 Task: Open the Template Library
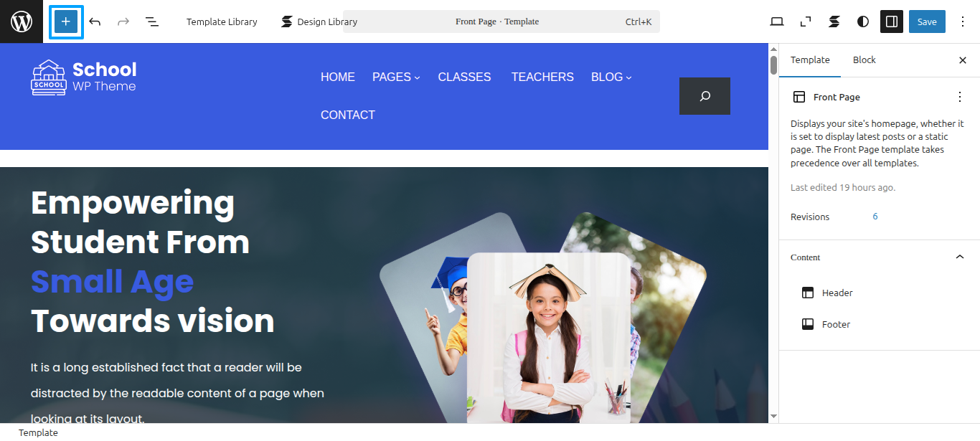222,22
